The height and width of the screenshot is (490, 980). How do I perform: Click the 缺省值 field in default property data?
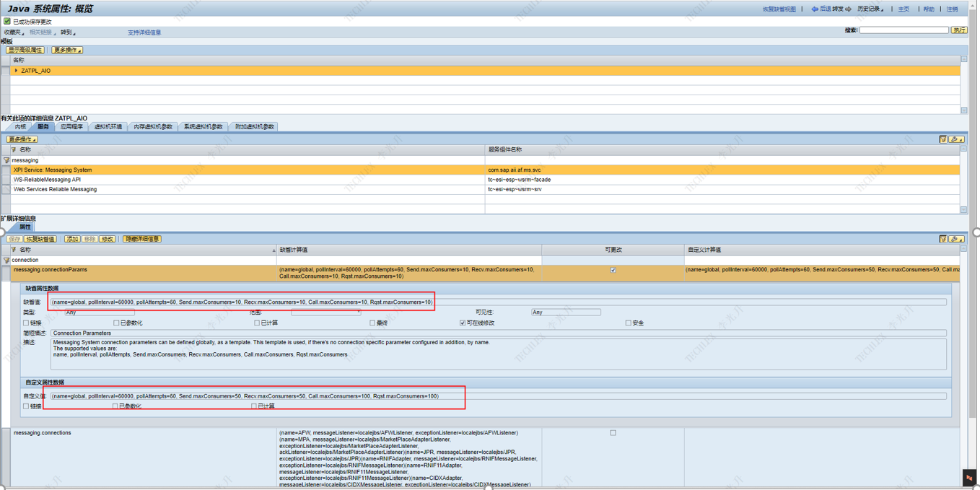pyautogui.click(x=498, y=302)
